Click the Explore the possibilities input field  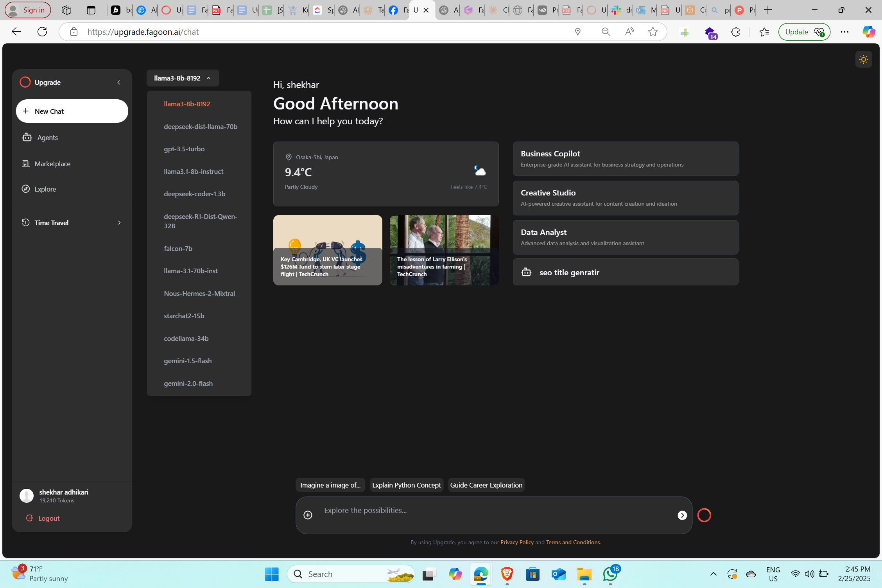pos(493,511)
